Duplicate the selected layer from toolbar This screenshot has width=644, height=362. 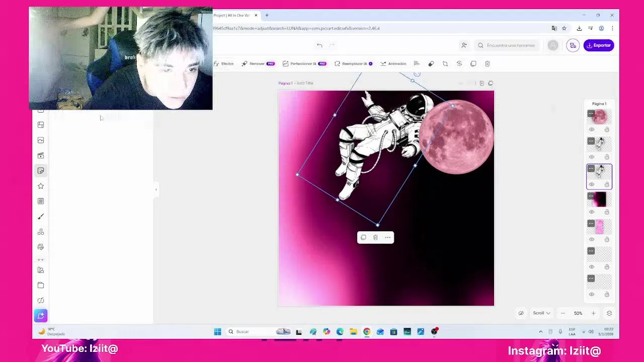(x=473, y=64)
